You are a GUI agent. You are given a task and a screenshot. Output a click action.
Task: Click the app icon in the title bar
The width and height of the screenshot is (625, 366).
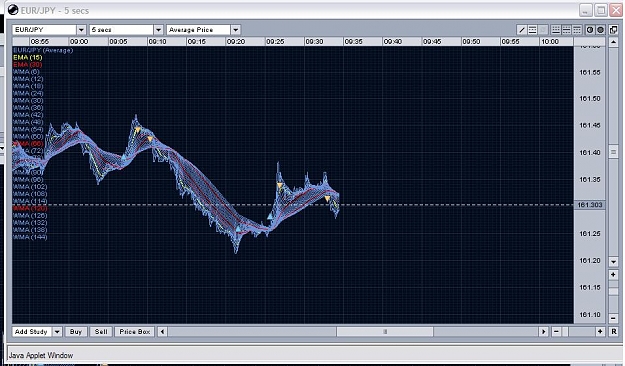[x=13, y=10]
